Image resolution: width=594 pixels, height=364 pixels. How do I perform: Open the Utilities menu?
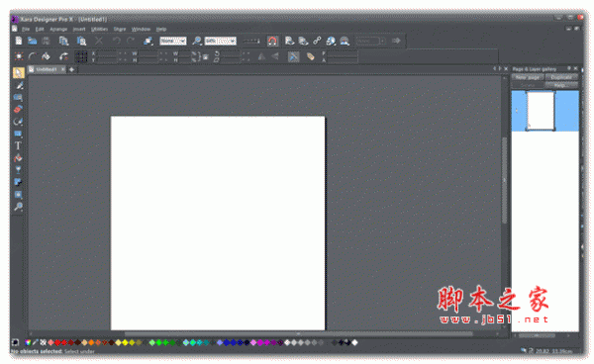[x=100, y=29]
